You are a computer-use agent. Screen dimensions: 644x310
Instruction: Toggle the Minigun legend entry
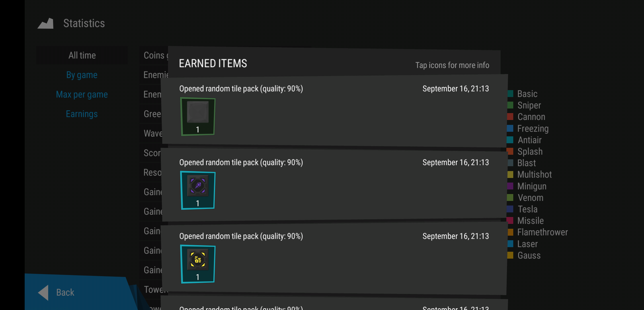point(532,186)
